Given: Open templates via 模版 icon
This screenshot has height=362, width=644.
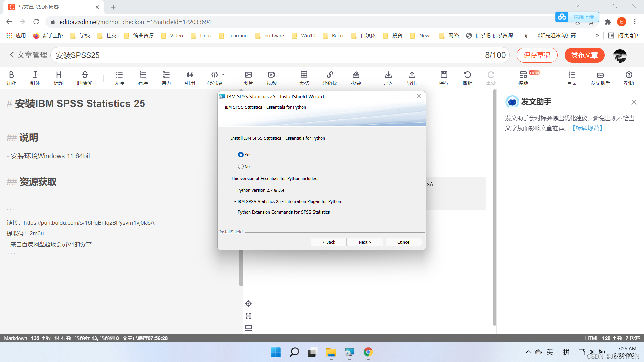Looking at the screenshot, I should click(523, 78).
